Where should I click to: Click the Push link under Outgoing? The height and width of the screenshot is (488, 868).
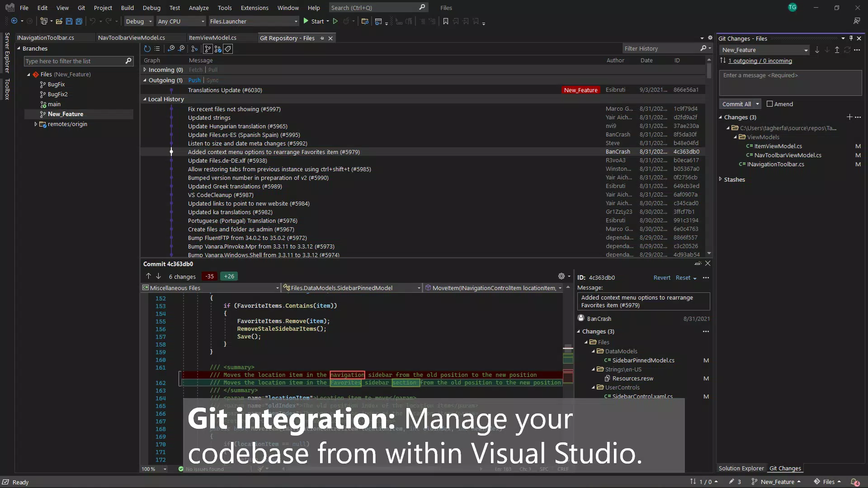point(194,80)
